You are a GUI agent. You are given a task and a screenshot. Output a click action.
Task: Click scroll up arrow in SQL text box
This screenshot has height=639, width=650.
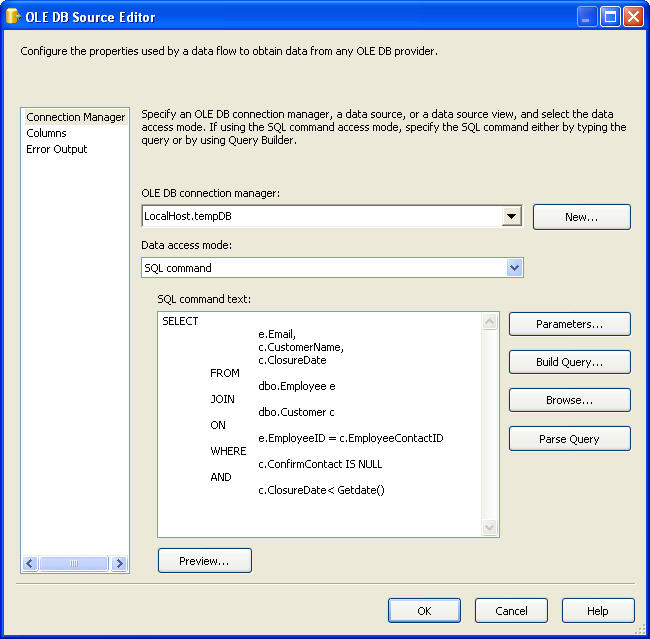point(490,321)
